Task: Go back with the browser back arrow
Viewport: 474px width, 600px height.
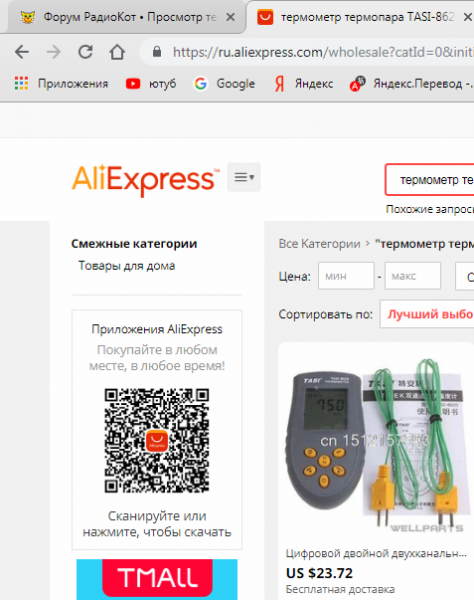Action: point(22,52)
